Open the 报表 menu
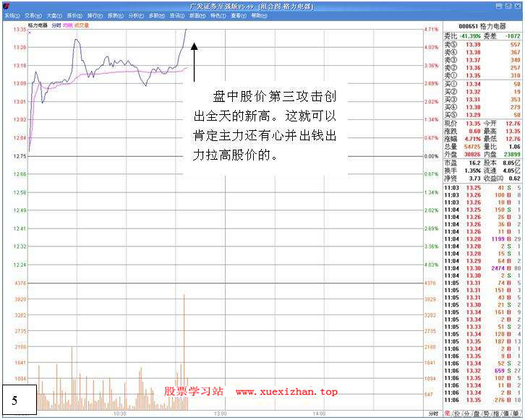The image size is (525, 420). tap(116, 16)
